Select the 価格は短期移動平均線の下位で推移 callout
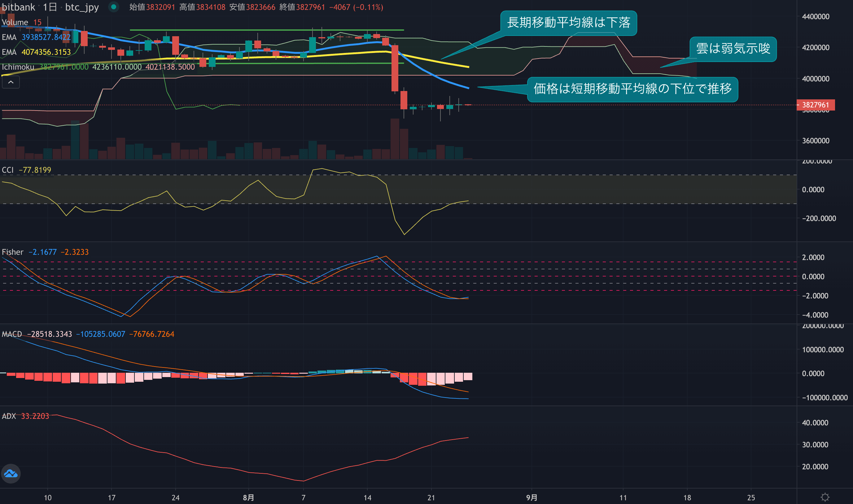 point(632,89)
